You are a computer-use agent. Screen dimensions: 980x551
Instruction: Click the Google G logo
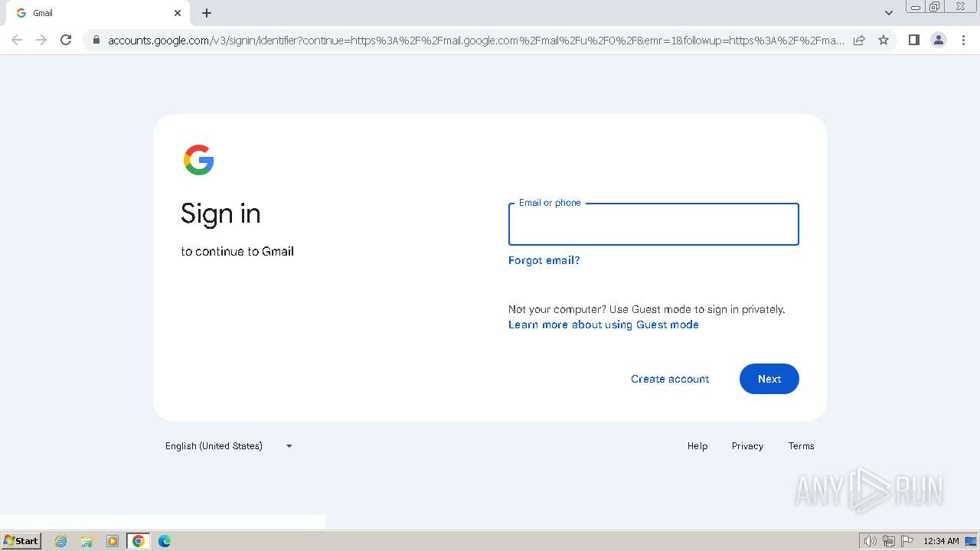pos(199,160)
